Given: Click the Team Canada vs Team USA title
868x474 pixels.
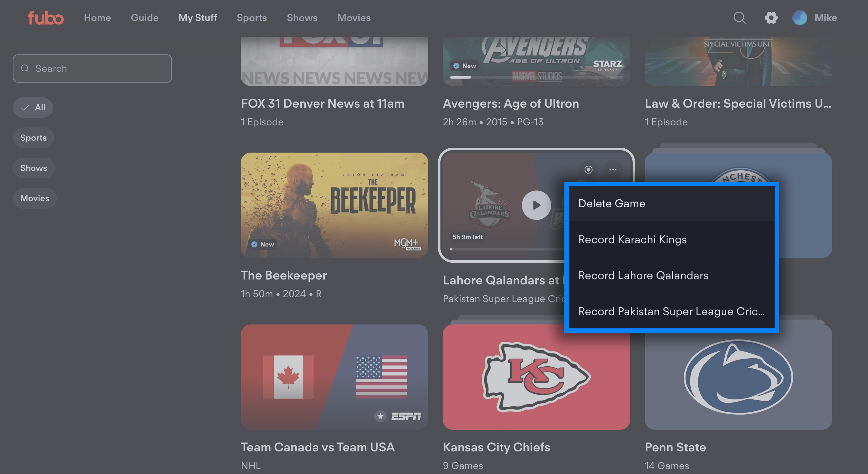Looking at the screenshot, I should coord(317,447).
